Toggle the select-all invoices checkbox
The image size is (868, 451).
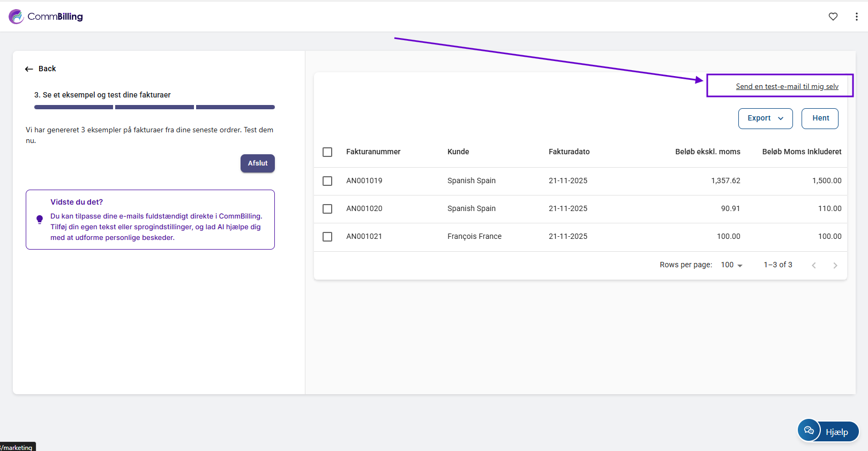(x=327, y=152)
